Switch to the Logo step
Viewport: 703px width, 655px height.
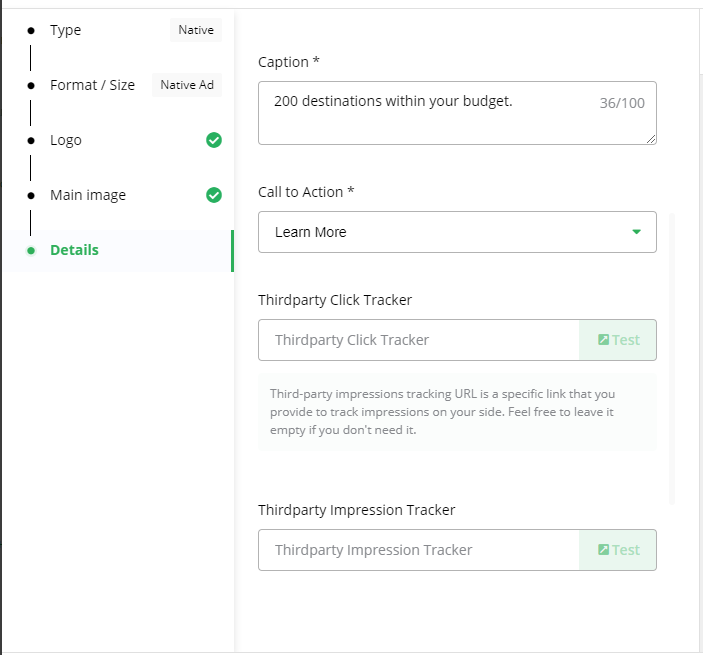66,140
